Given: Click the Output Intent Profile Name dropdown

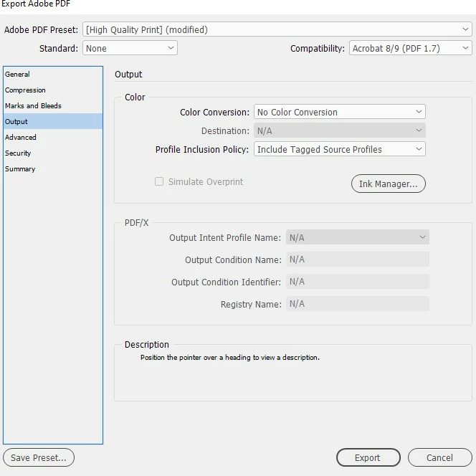Looking at the screenshot, I should [x=357, y=237].
